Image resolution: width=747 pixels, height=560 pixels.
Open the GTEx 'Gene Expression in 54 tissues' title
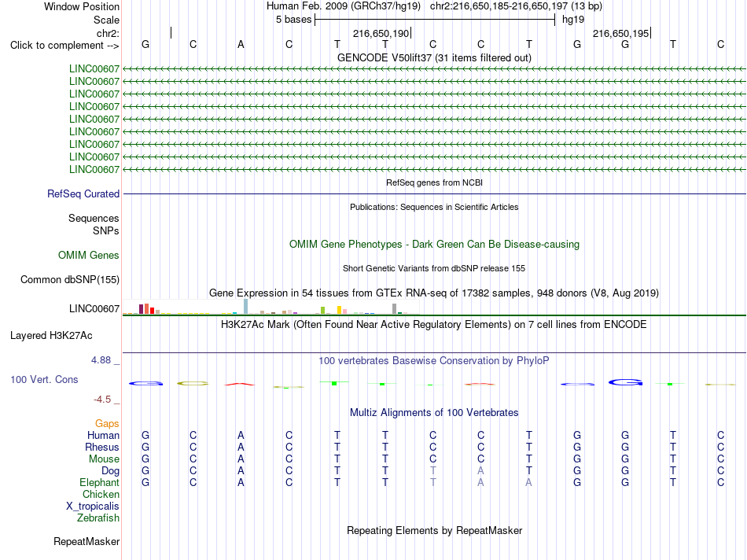(x=434, y=293)
